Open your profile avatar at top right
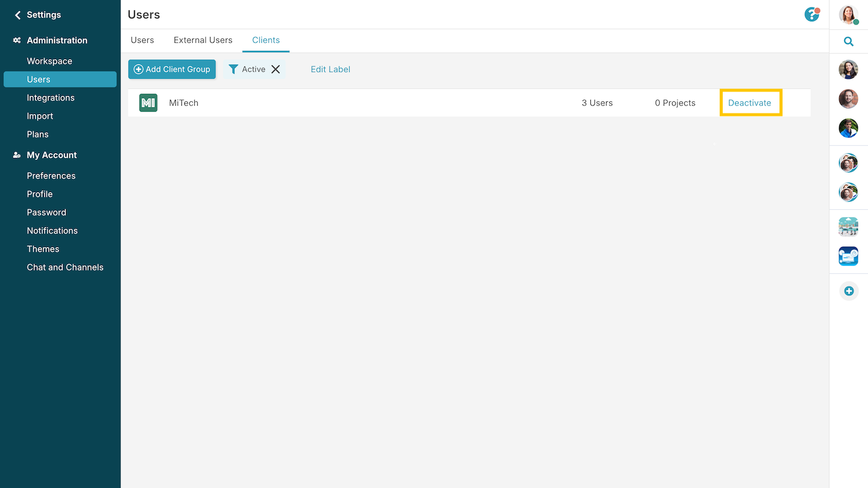The width and height of the screenshot is (868, 488). point(848,14)
